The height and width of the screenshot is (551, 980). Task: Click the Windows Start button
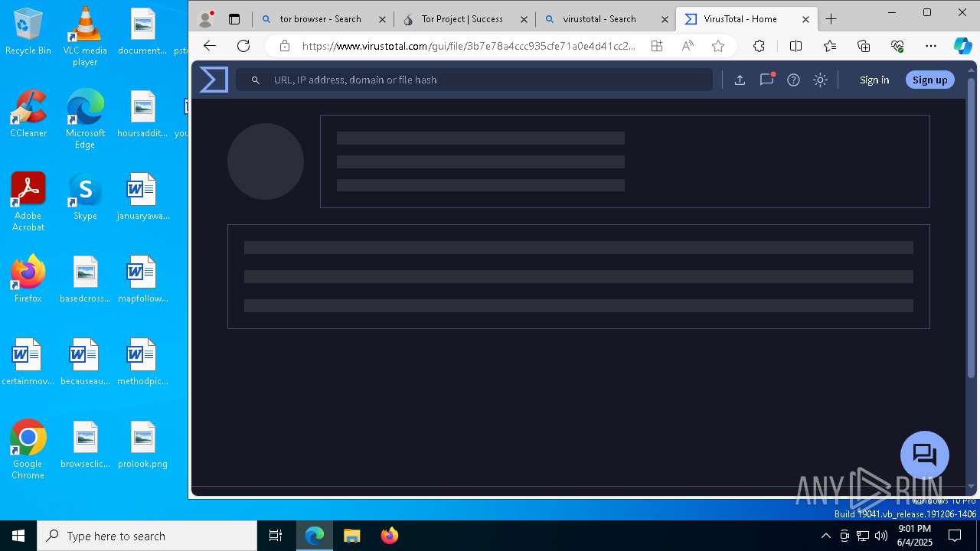pos(18,536)
